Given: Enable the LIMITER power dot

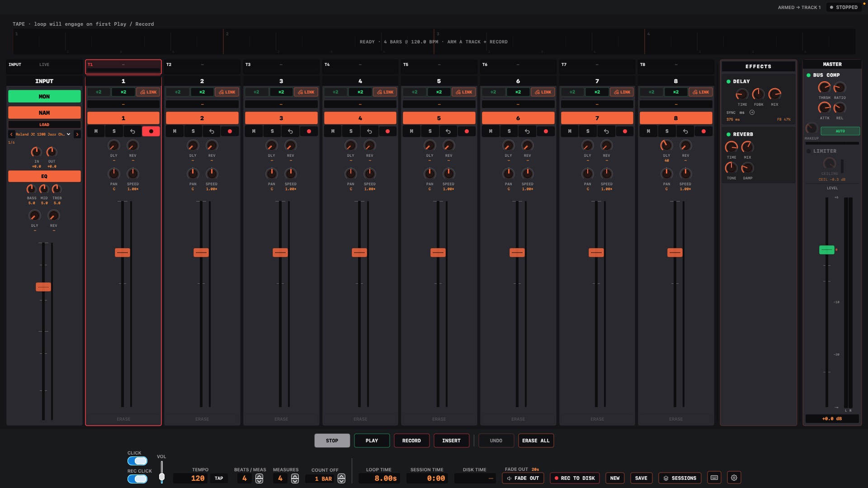Looking at the screenshot, I should [808, 151].
